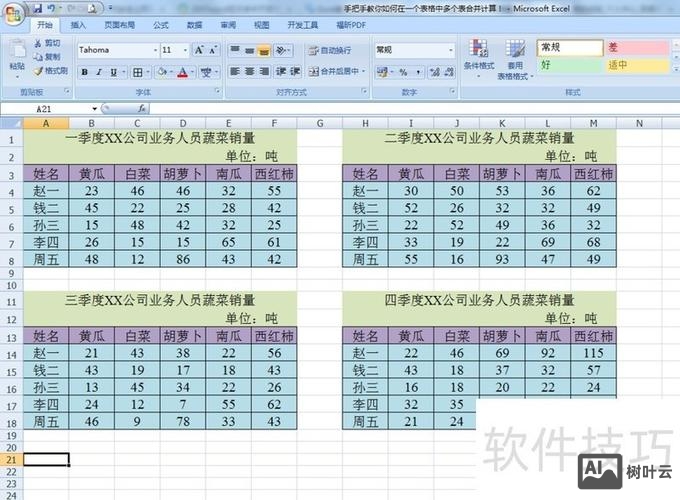Switch to the 视图 (View) tab
680x500 pixels.
coord(262,25)
